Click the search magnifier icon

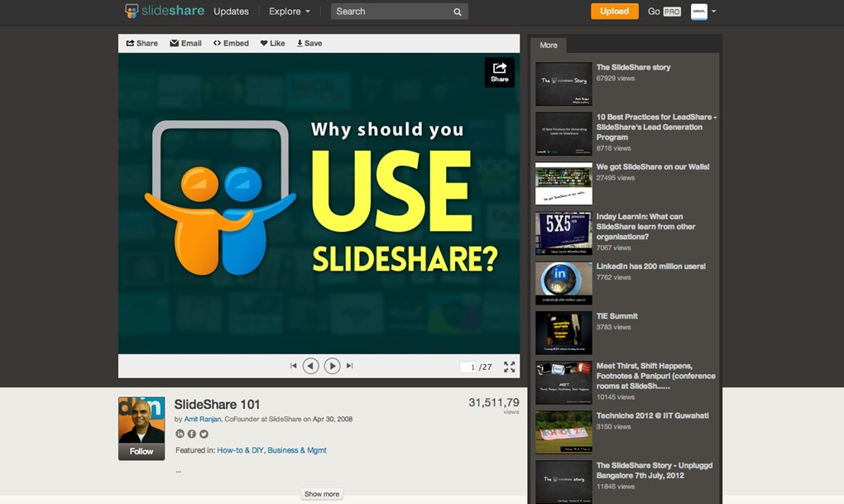click(x=458, y=12)
